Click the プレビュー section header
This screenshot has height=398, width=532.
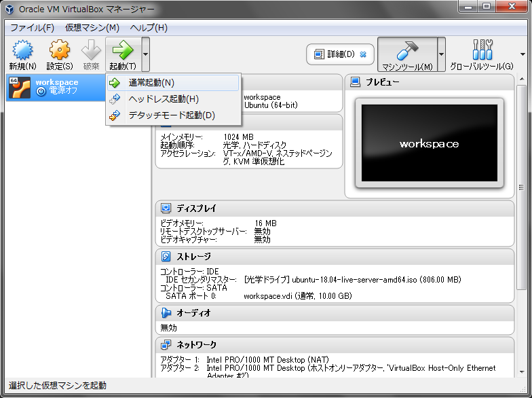tap(430, 82)
